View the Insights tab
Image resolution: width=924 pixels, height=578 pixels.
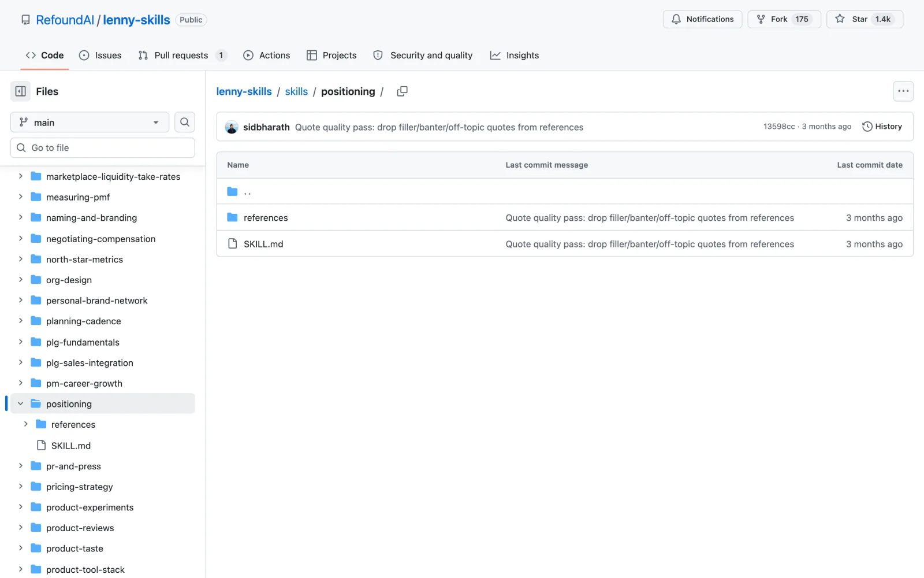click(515, 55)
